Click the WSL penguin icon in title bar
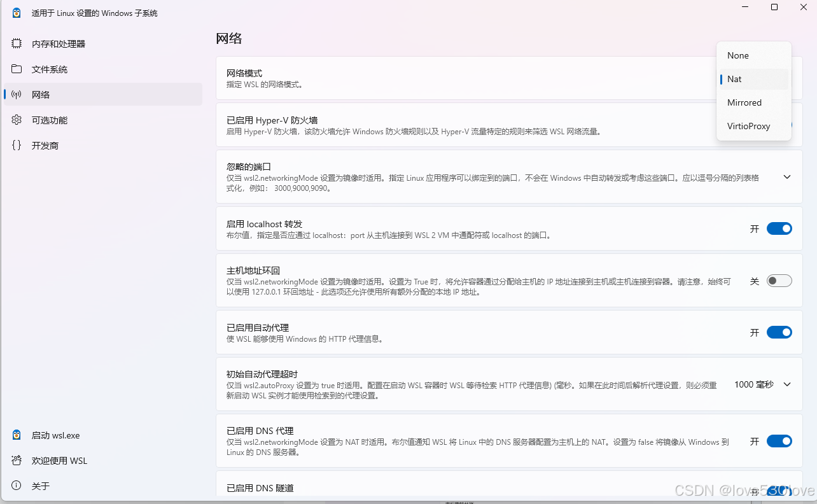Viewport: 817px width, 504px height. 17,13
